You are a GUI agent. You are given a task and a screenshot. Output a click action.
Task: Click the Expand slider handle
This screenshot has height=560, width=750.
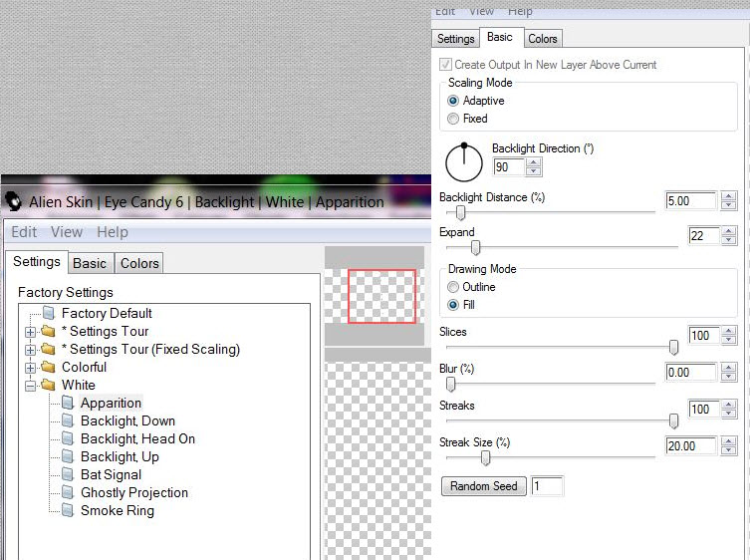(475, 247)
